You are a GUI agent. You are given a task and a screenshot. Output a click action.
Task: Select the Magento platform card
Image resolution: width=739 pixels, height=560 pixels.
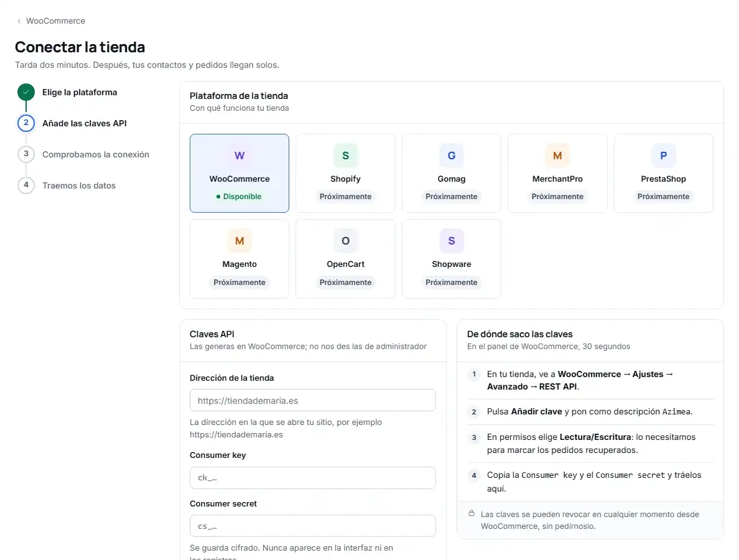tap(239, 259)
